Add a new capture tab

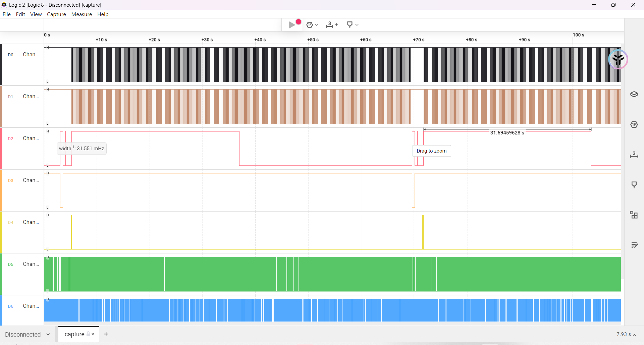106,334
